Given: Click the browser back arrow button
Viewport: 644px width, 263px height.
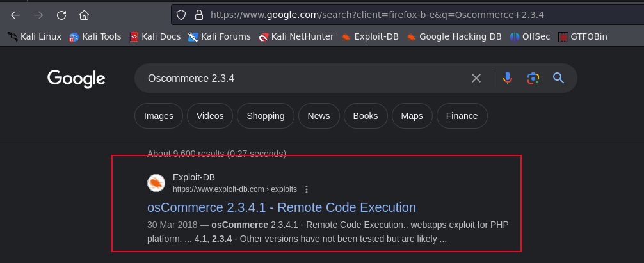Looking at the screenshot, I should [x=15, y=15].
